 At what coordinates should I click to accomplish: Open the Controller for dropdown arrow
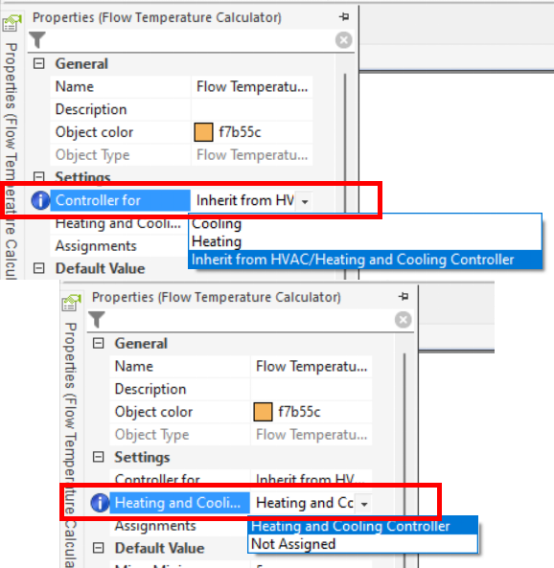point(305,201)
